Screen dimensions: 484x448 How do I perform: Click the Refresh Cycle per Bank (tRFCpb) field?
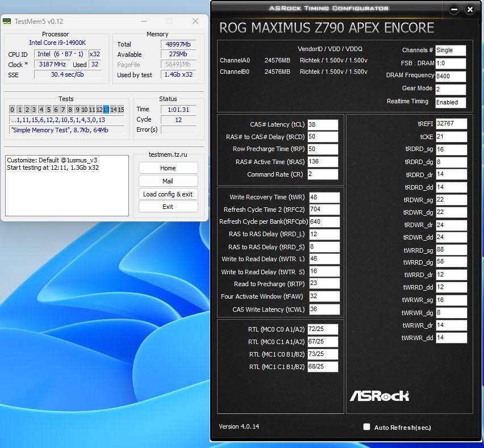point(324,222)
